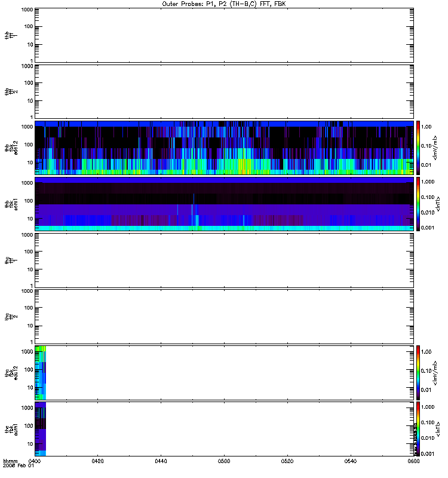Click the '0.001' tick on thb scm1 color bar
The height and width of the screenshot is (478, 448).
click(428, 228)
